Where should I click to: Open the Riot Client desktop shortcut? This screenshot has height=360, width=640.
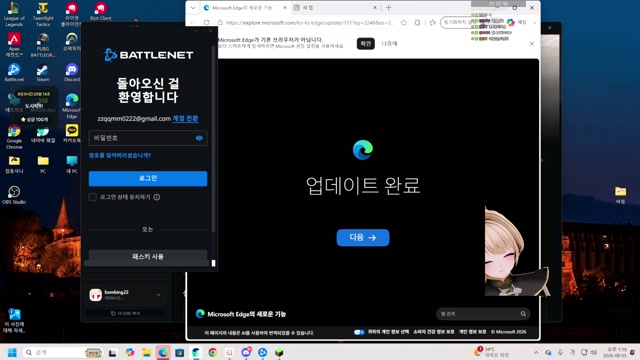100,11
